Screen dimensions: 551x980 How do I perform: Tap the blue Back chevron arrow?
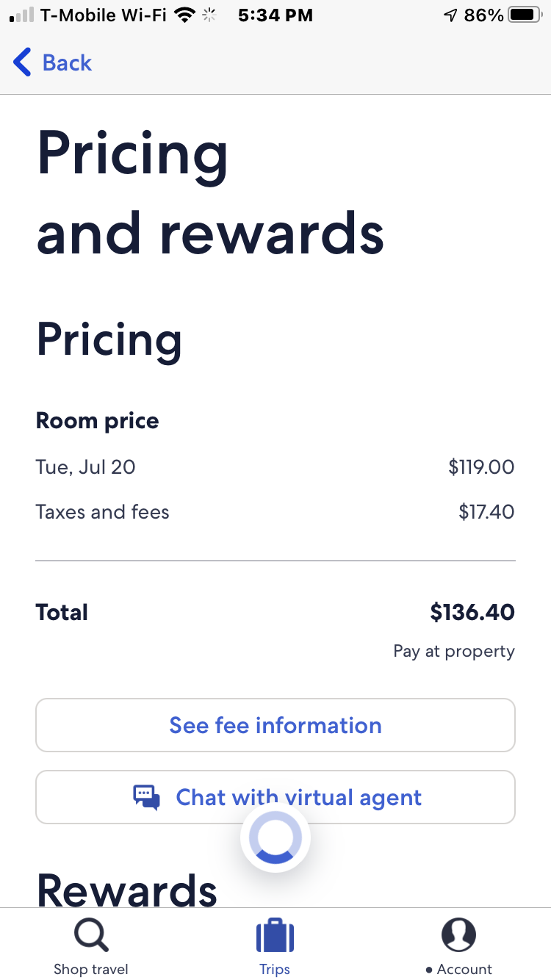coord(23,62)
